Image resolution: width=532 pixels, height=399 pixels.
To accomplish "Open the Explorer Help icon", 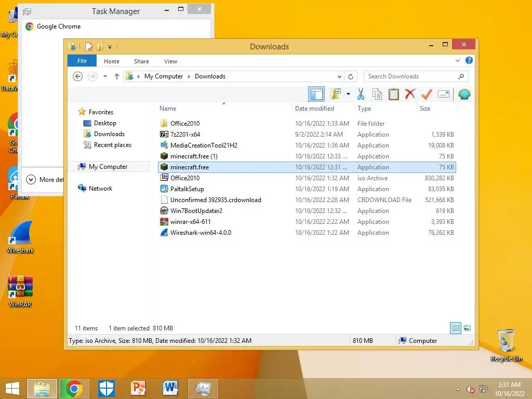I will (469, 60).
